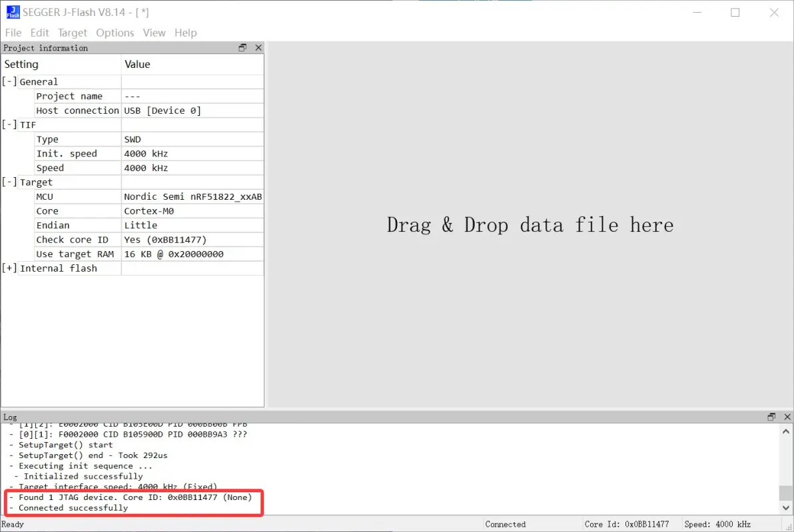Click the Core Id status bar entry
This screenshot has width=794, height=532.
pos(626,525)
